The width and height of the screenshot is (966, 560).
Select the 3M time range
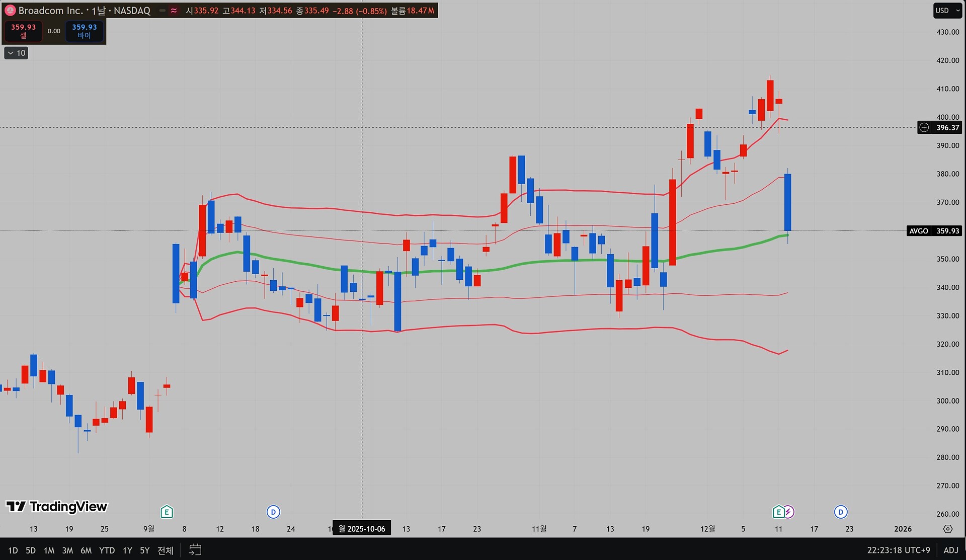[67, 550]
